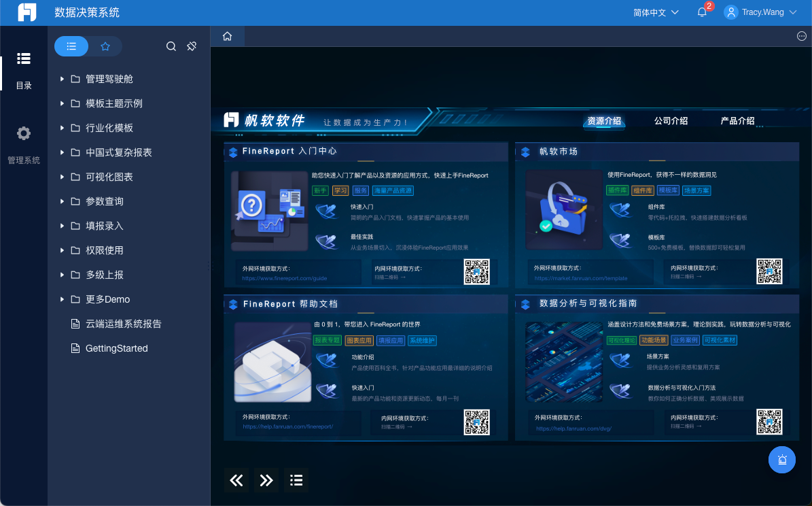The height and width of the screenshot is (506, 812).
Task: Go to the home tab icon
Action: tap(228, 36)
